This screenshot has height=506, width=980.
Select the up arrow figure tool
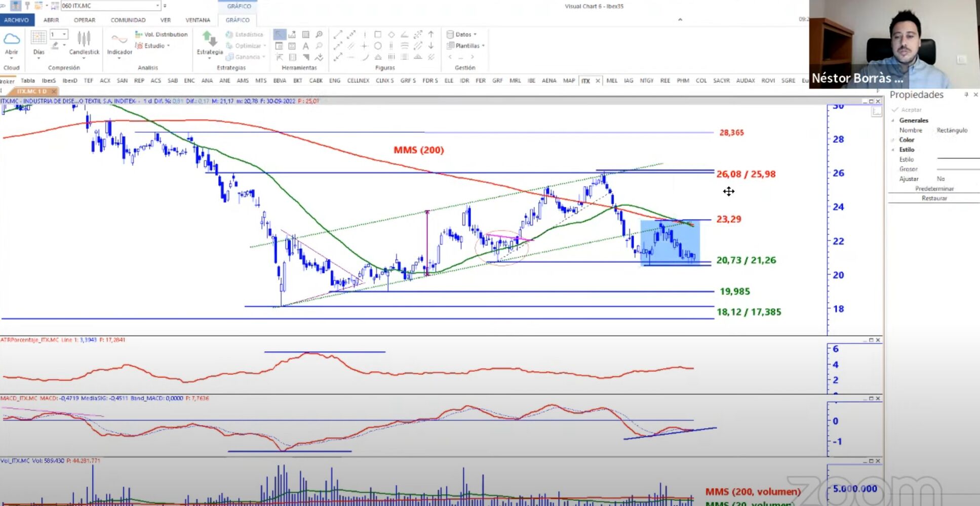point(431,34)
